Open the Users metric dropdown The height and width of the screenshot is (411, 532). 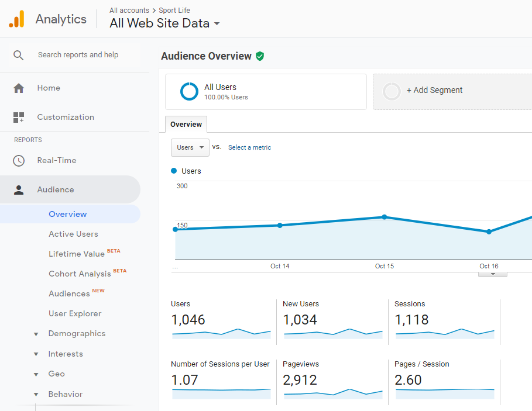coord(190,147)
